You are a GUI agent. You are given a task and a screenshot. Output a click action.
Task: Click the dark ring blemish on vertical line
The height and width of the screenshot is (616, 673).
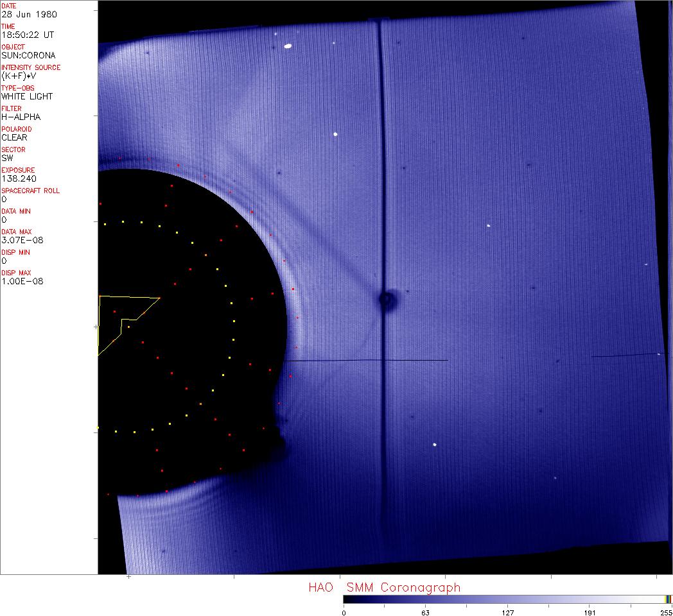[x=387, y=298]
